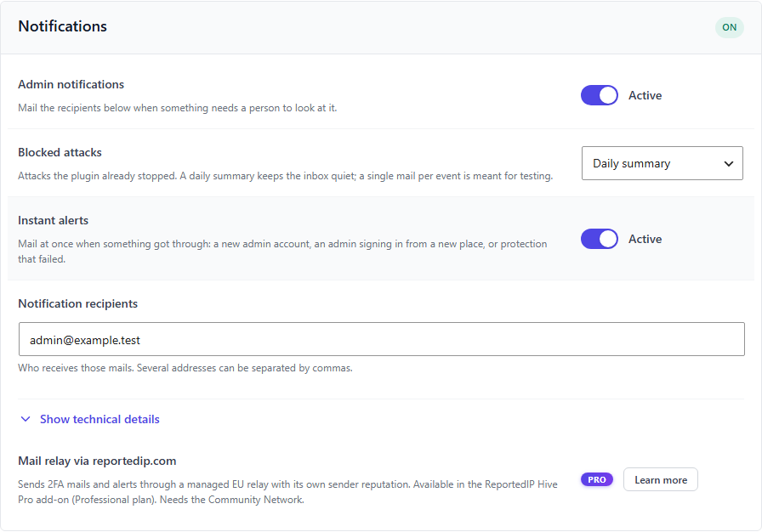Expand Show technical details
762x532 pixels.
[100, 419]
